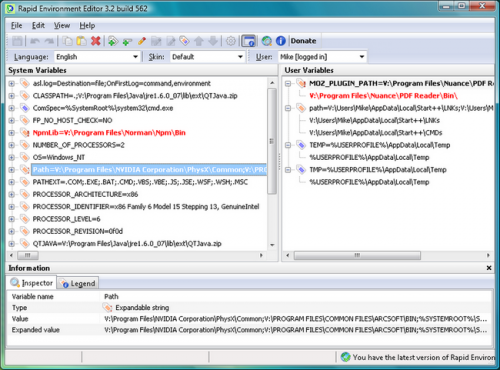This screenshot has height=370, width=500.
Task: Click the Save toolbar icon
Action: [x=17, y=41]
